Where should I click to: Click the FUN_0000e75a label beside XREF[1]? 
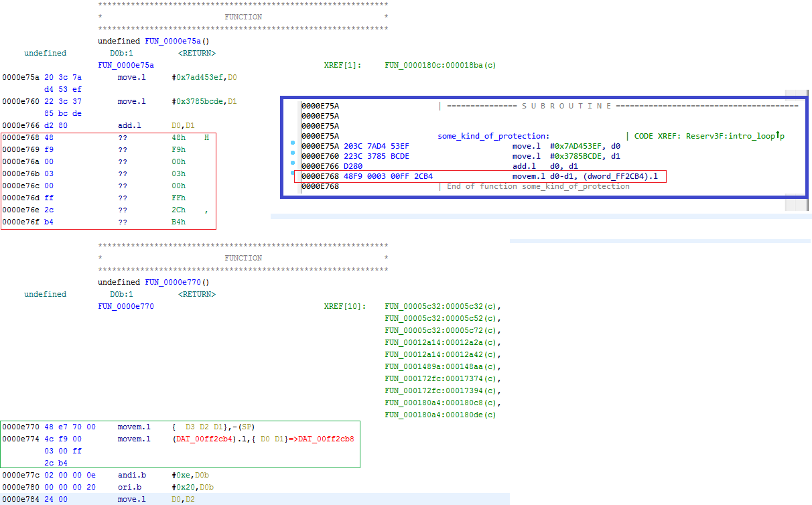(126, 65)
